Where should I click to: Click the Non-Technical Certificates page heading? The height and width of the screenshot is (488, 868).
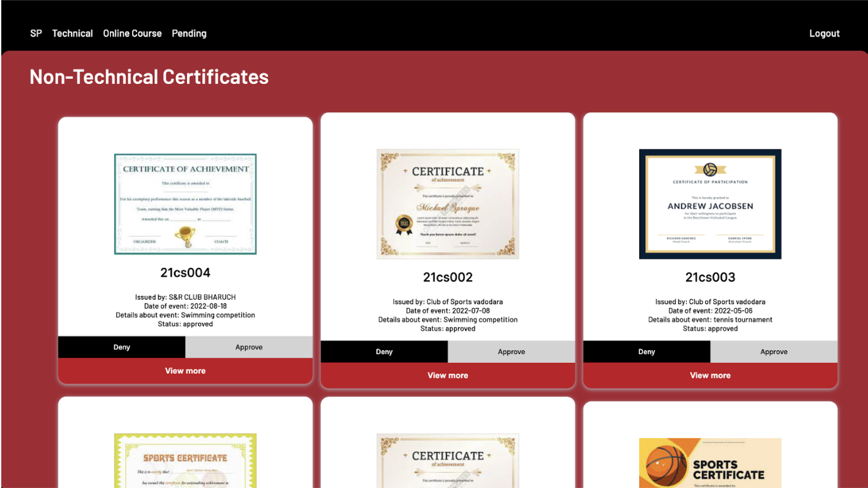coord(148,76)
